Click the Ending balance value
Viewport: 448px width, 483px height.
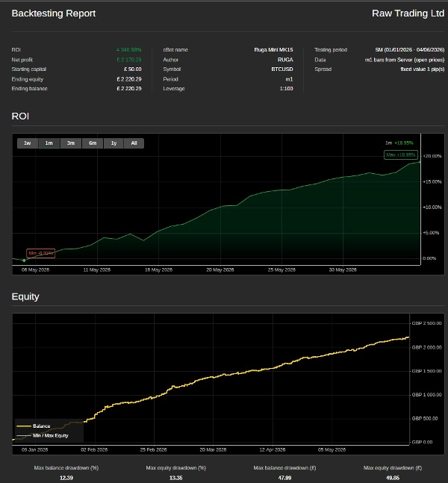[x=129, y=89]
